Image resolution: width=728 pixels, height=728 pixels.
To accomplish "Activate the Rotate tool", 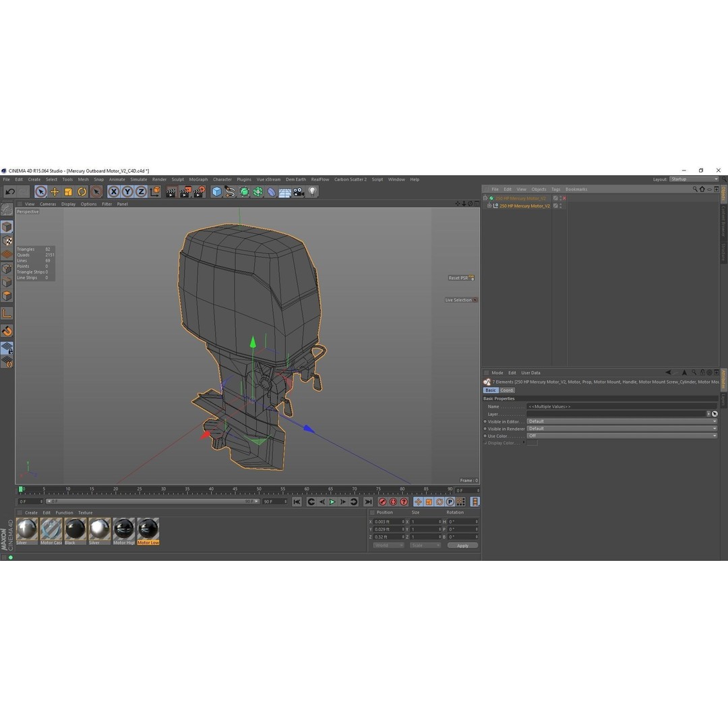I will click(82, 191).
